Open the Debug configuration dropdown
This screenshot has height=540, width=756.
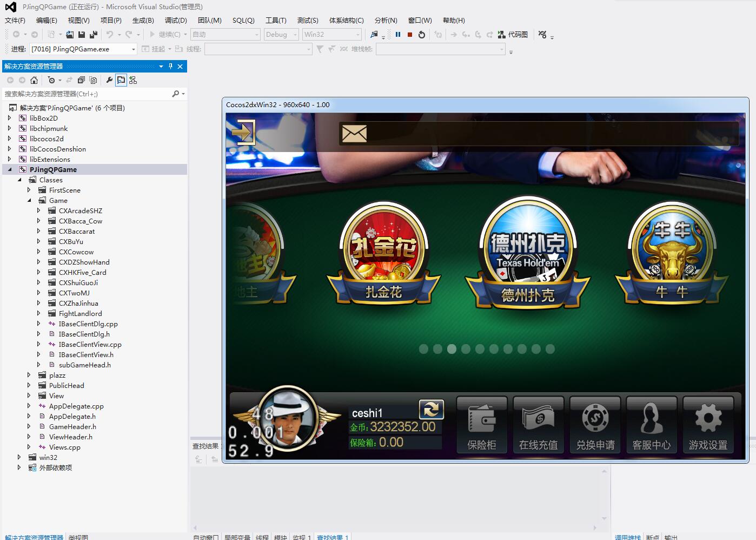coord(281,35)
